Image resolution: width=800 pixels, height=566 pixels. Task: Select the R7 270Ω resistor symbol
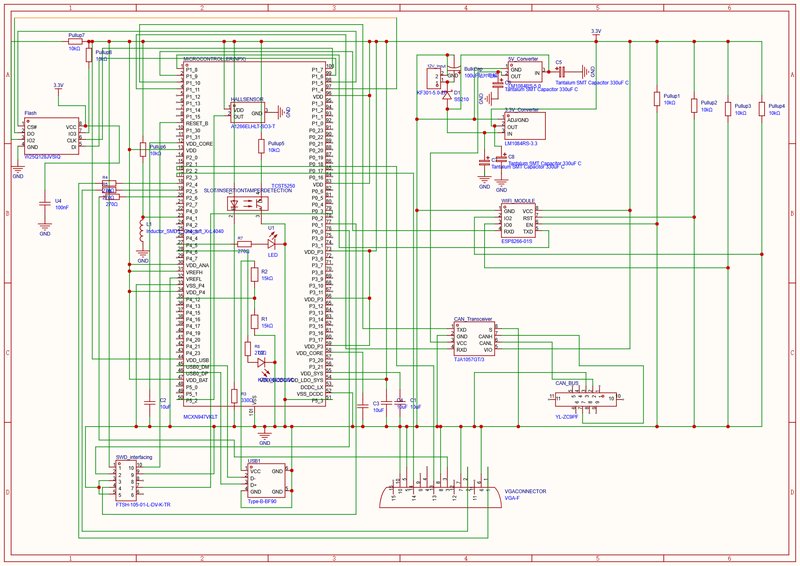pyautogui.click(x=244, y=244)
